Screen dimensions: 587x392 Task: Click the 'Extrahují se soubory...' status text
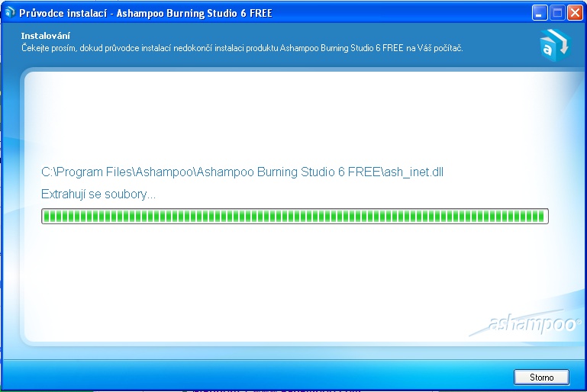[x=98, y=194]
